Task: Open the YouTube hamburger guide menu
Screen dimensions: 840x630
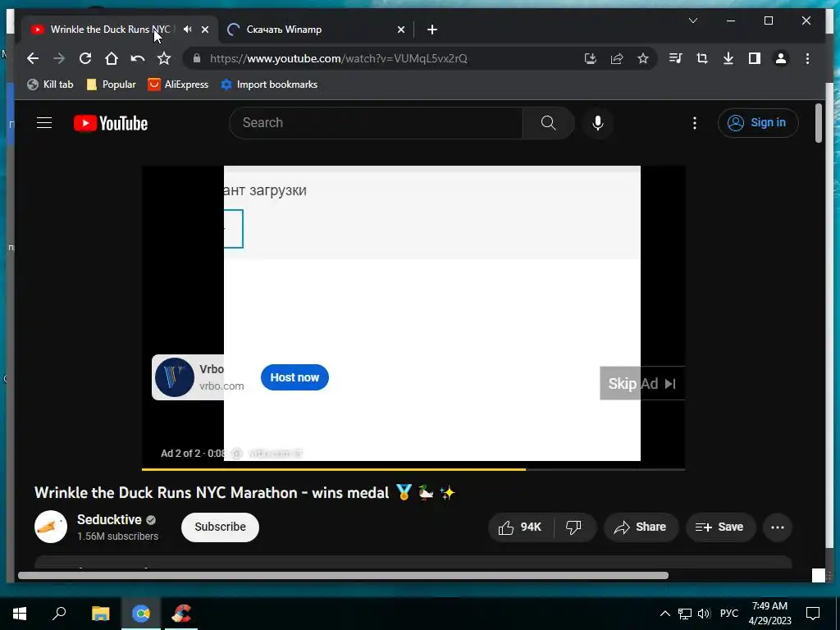Action: 44,123
